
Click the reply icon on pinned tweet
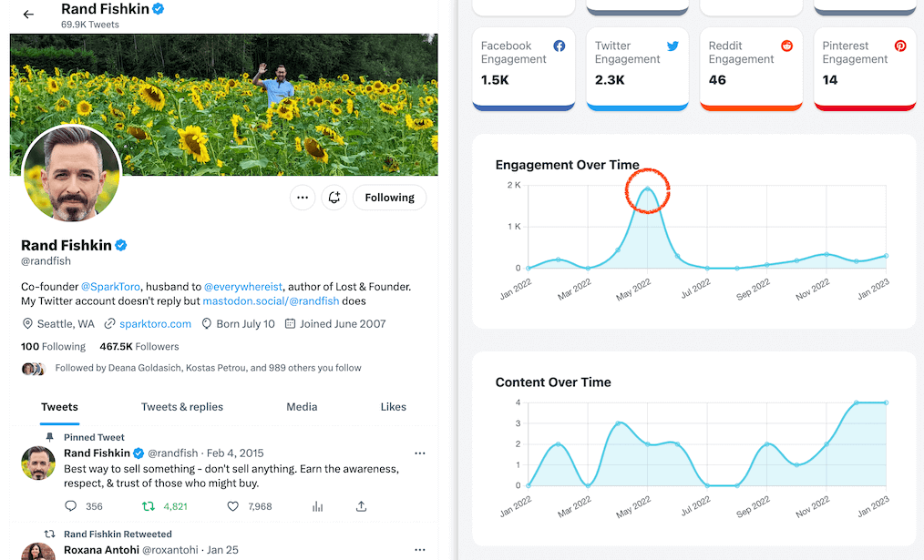71,506
